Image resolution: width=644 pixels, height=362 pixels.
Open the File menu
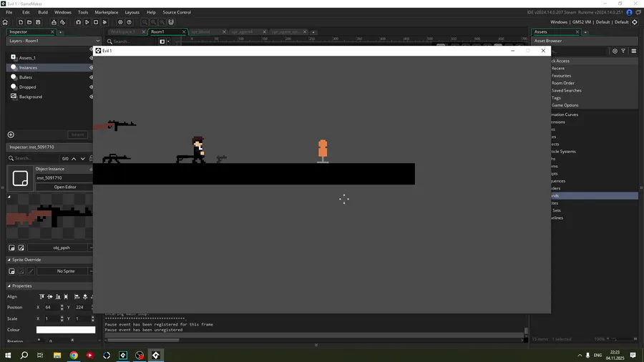(x=9, y=12)
